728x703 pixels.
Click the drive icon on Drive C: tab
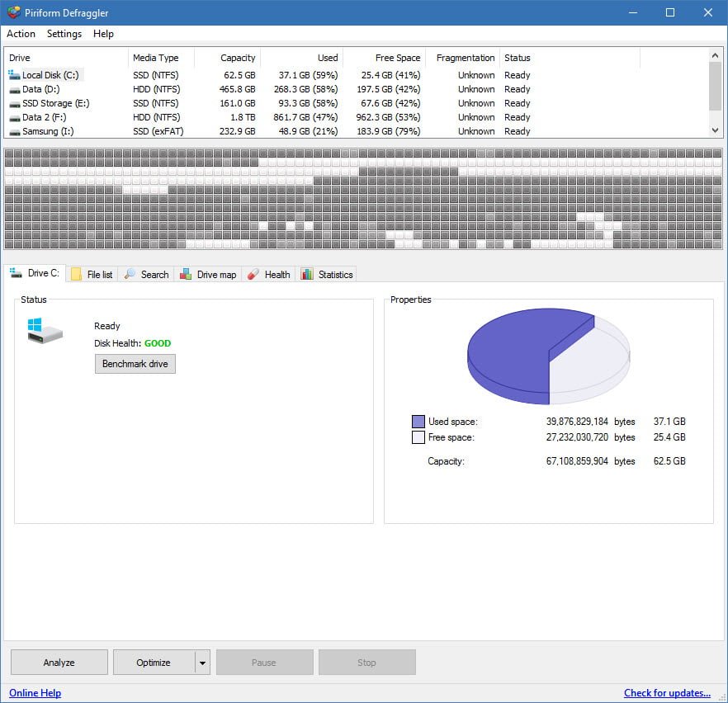pyautogui.click(x=16, y=273)
